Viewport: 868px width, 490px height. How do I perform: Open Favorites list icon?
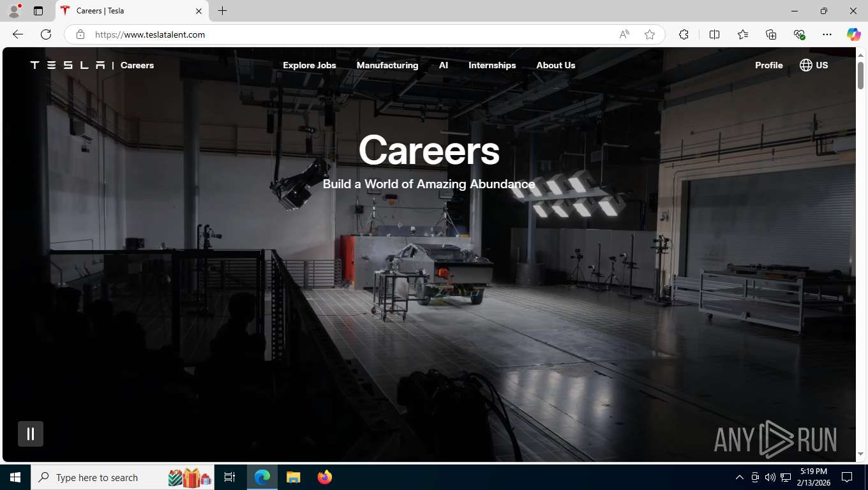click(x=743, y=34)
